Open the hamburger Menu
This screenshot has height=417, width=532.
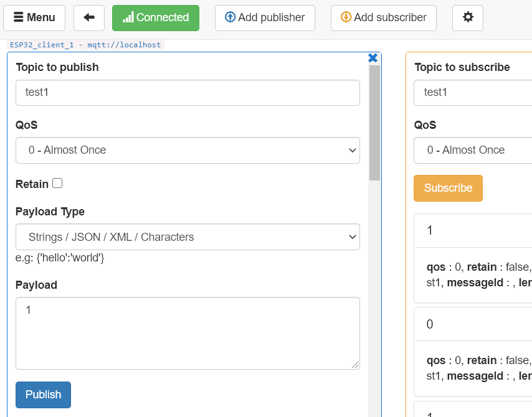[34, 17]
